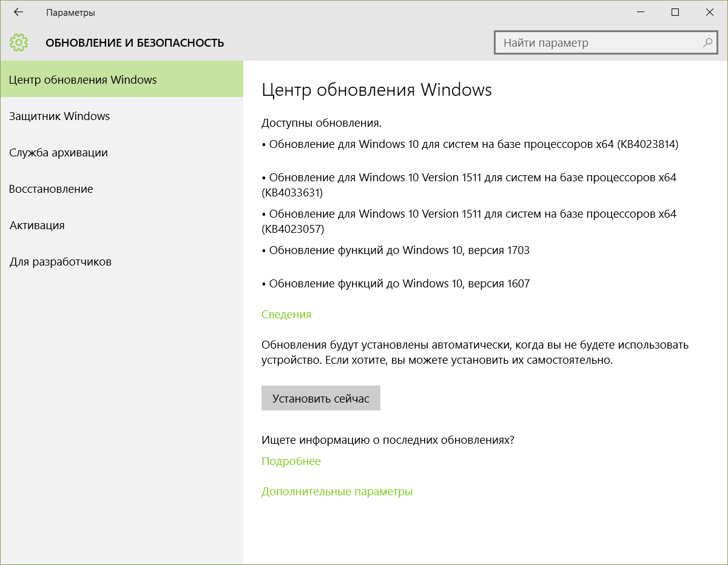Click the KB4023814 update entry

coord(470,144)
